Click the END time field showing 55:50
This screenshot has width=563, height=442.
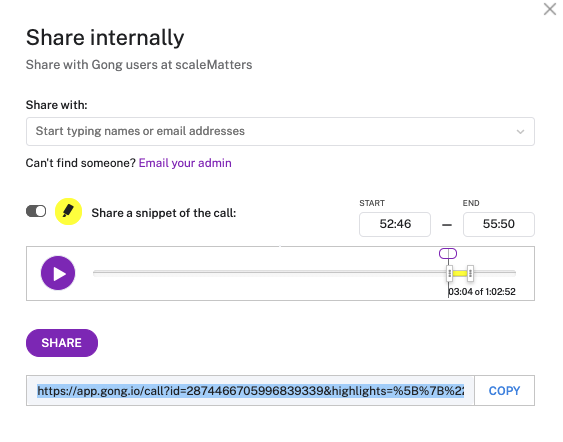498,224
